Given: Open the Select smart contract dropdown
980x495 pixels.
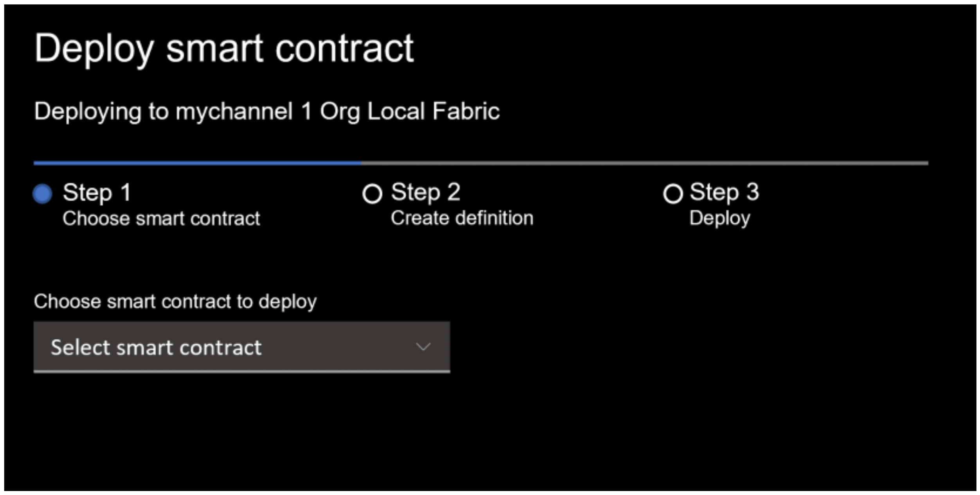Looking at the screenshot, I should 241,347.
